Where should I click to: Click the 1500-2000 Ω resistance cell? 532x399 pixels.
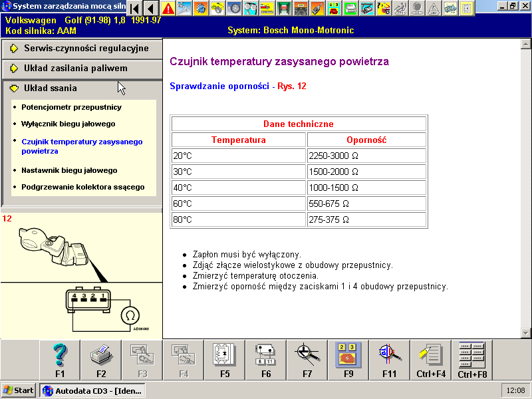[366, 172]
